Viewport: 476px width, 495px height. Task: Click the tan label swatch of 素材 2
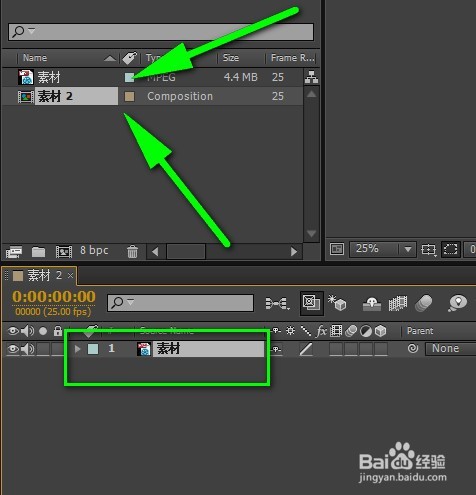tap(129, 97)
